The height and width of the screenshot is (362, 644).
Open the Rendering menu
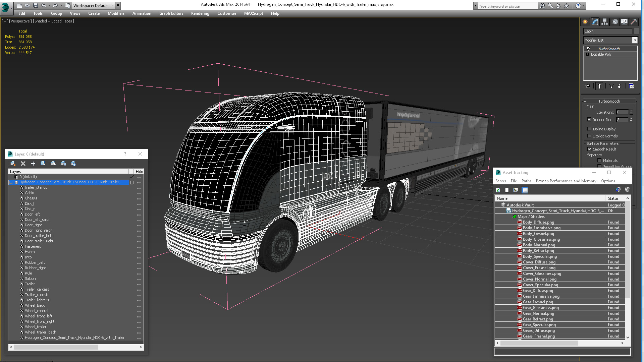200,13
